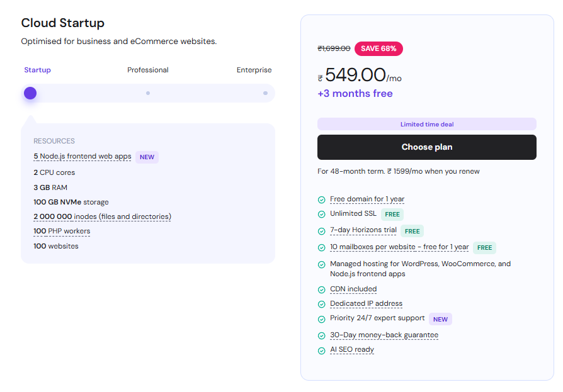Click the NEW badge beside Priority 24/7 expert support

(440, 319)
